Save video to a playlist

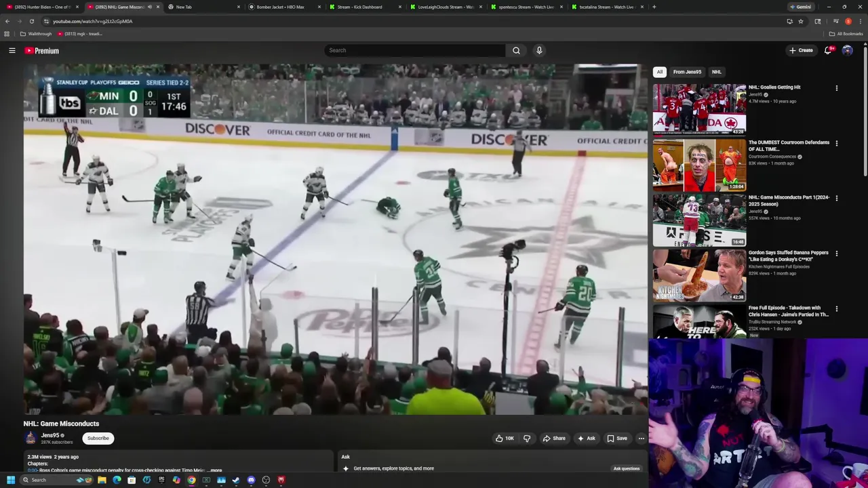click(x=617, y=439)
